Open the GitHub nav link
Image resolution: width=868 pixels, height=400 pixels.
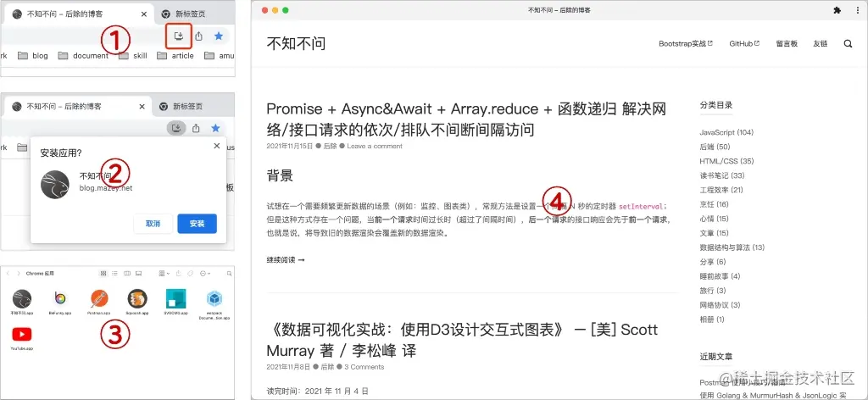click(744, 44)
